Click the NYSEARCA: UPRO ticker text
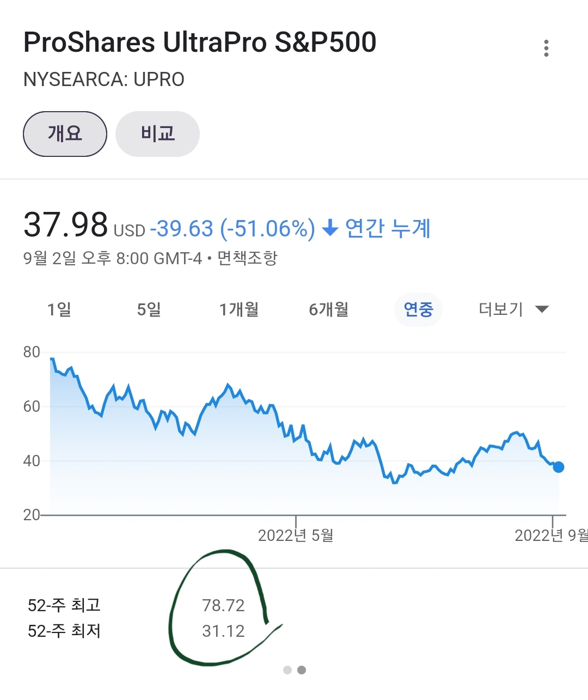This screenshot has width=588, height=700. [x=104, y=80]
